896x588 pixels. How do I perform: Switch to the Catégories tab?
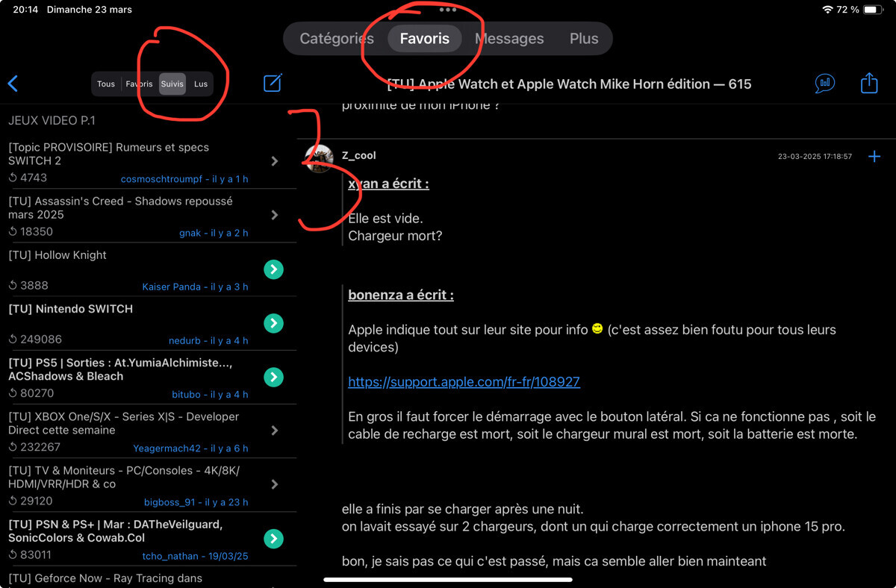click(337, 38)
